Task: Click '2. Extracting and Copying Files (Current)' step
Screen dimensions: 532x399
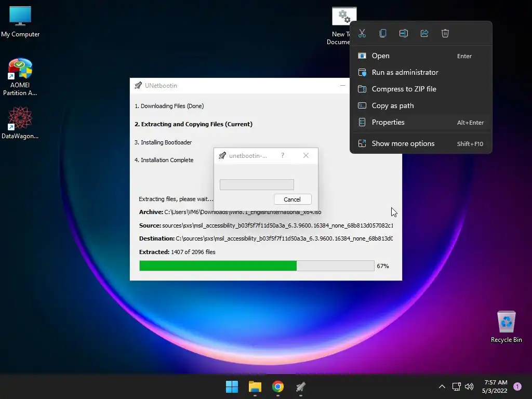Action: [x=193, y=124]
